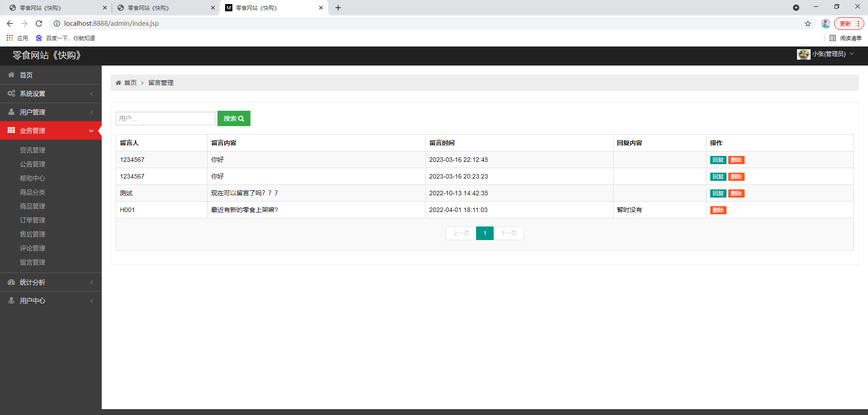
Task: Open a new browser tab
Action: tap(338, 8)
